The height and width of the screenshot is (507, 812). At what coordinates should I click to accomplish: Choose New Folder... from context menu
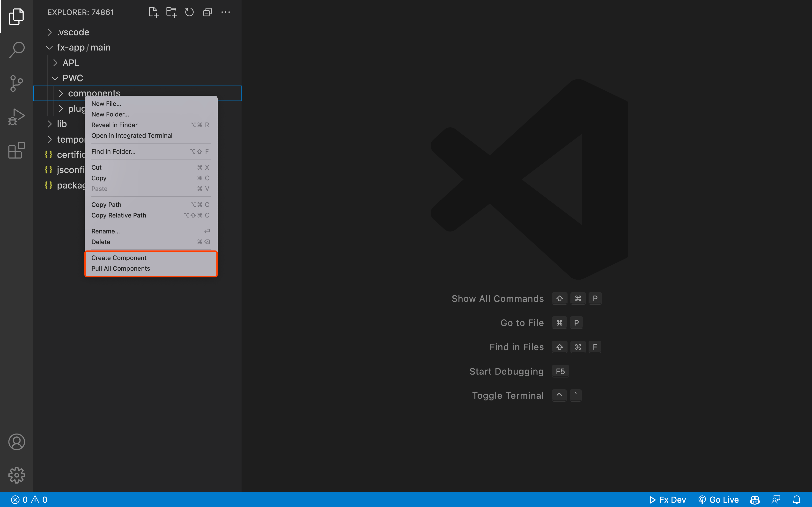pos(151,114)
